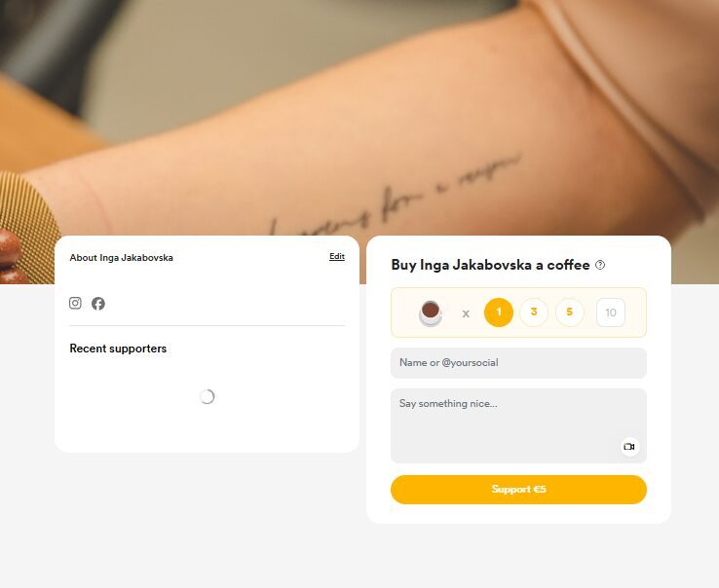Click the multiplier x symbol
The height and width of the screenshot is (588, 719).
(466, 313)
